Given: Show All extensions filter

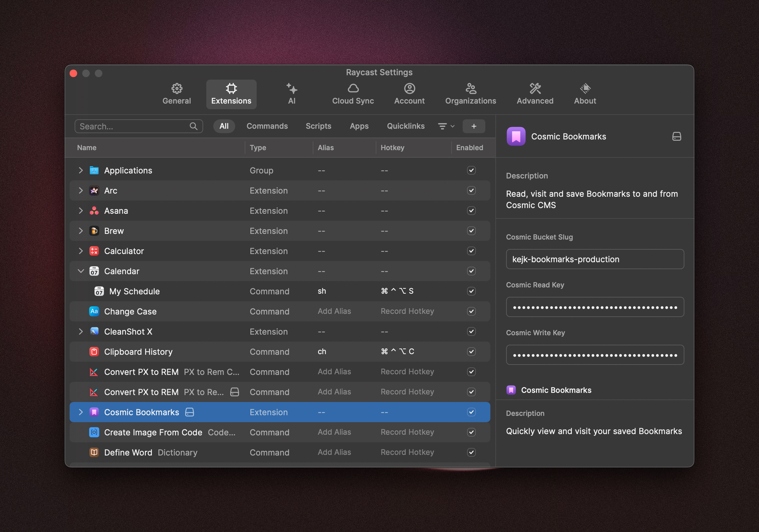Looking at the screenshot, I should click(224, 126).
